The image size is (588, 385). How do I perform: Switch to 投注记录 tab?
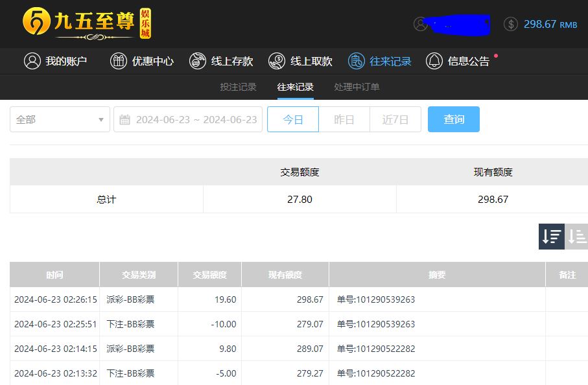point(238,87)
